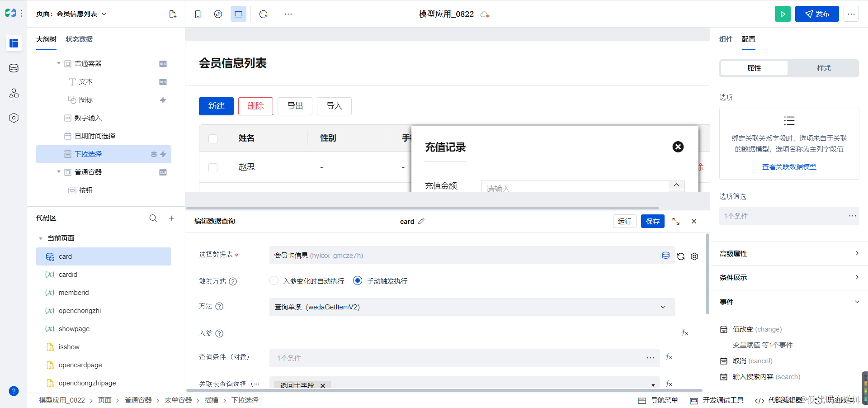Remove the 返回主字段 tag
The height and width of the screenshot is (408, 868).
click(x=323, y=385)
